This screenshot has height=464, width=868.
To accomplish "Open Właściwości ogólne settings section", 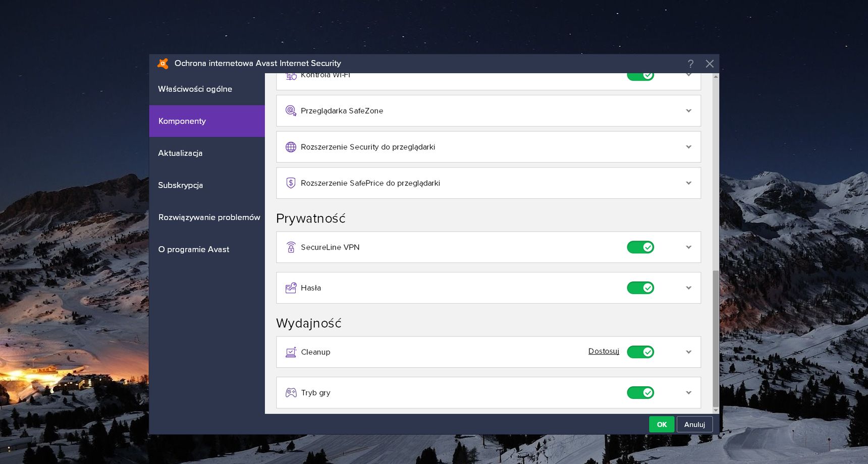I will tap(207, 89).
